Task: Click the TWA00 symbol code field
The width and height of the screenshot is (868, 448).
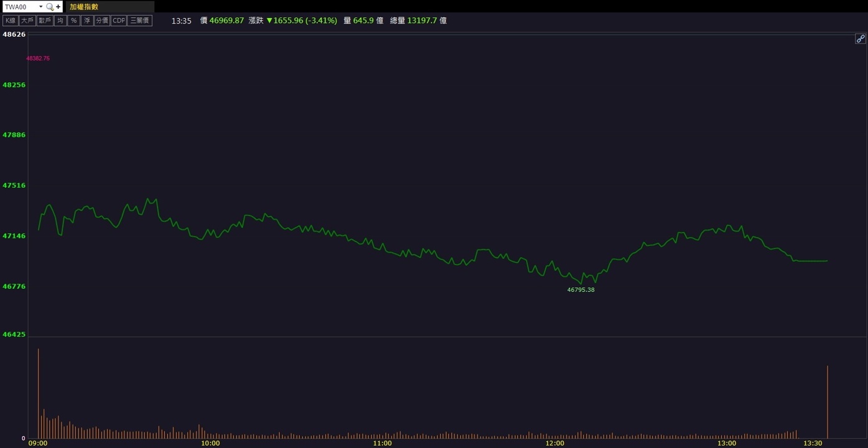Action: tap(20, 7)
